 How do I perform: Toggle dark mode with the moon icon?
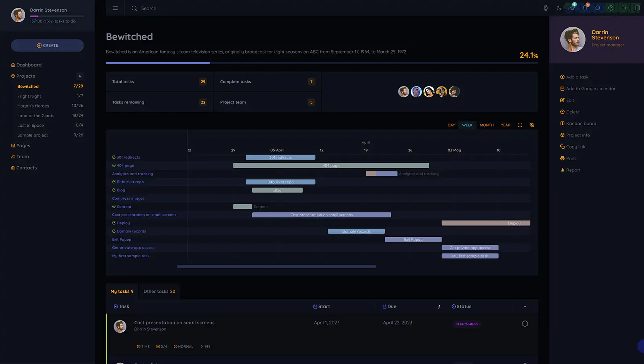pos(559,8)
